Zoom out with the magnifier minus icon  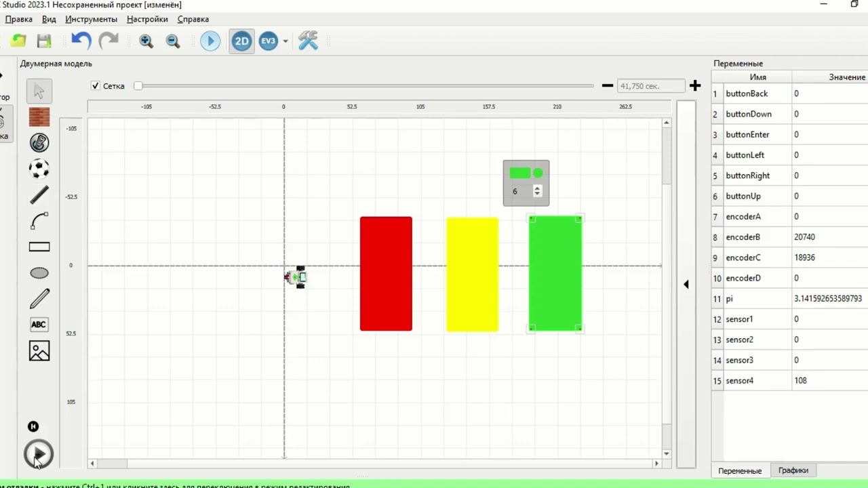coord(173,41)
